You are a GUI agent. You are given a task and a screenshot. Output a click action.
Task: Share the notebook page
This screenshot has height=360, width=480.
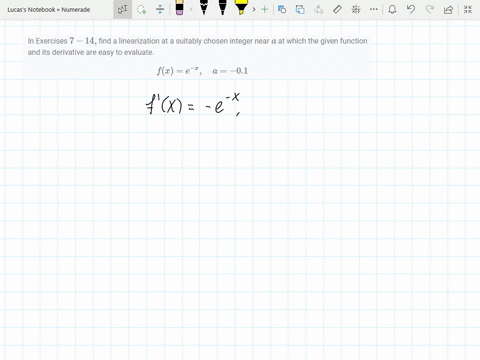[x=448, y=9]
